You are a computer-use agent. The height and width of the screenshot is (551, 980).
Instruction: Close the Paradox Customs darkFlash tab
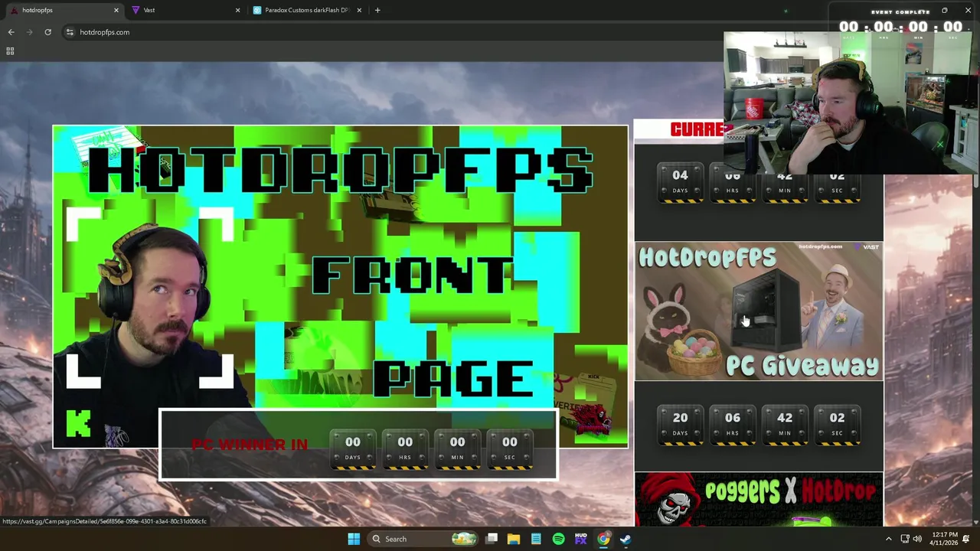coord(359,10)
